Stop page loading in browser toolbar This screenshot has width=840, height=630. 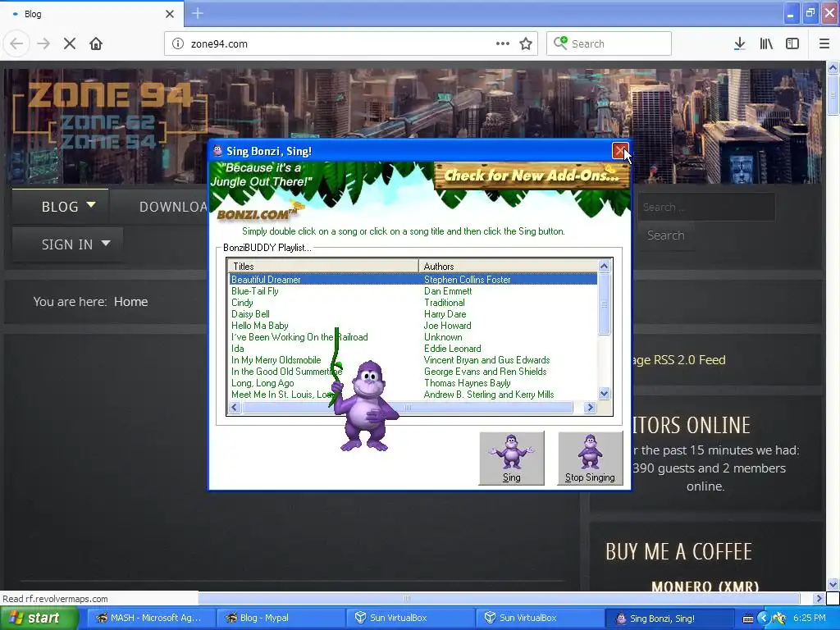pyautogui.click(x=70, y=44)
